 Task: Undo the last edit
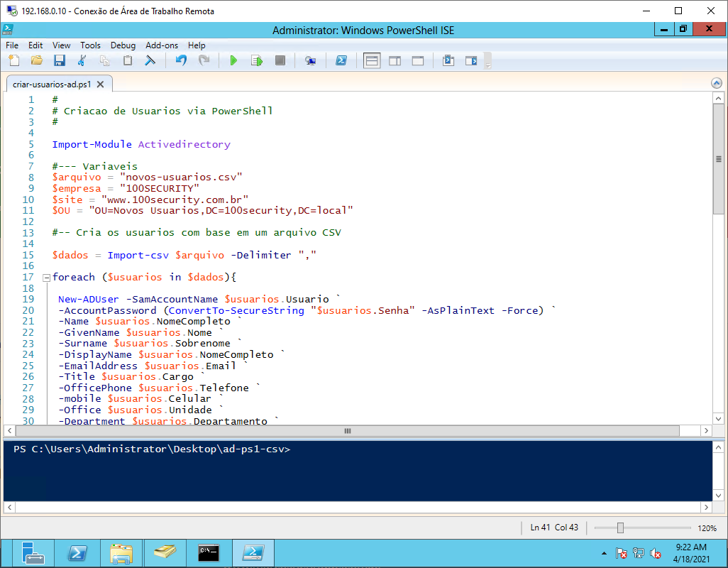point(182,60)
